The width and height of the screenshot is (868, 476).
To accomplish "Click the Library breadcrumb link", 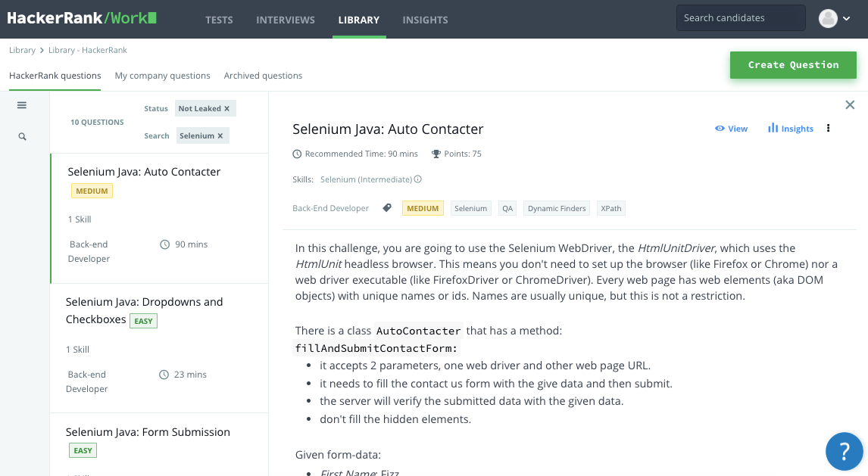I will pos(22,50).
